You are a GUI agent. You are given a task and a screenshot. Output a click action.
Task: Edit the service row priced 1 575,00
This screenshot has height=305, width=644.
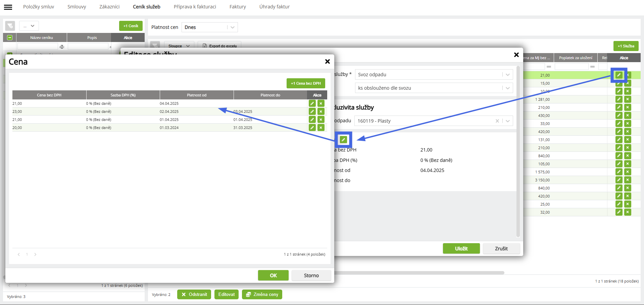coord(619,172)
